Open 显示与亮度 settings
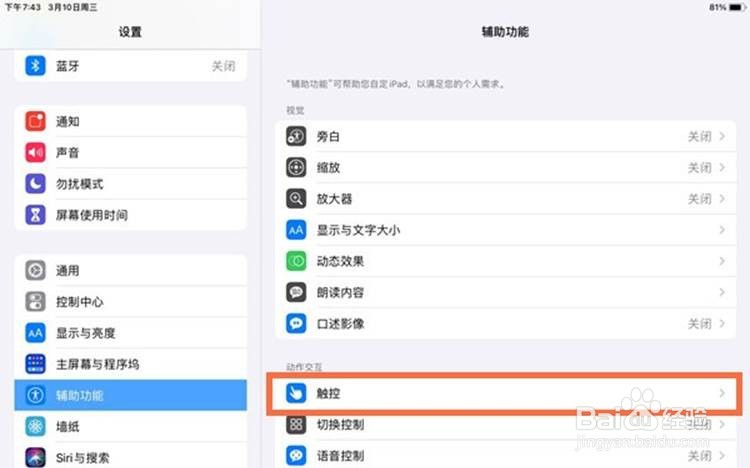750x468 pixels. 131,333
